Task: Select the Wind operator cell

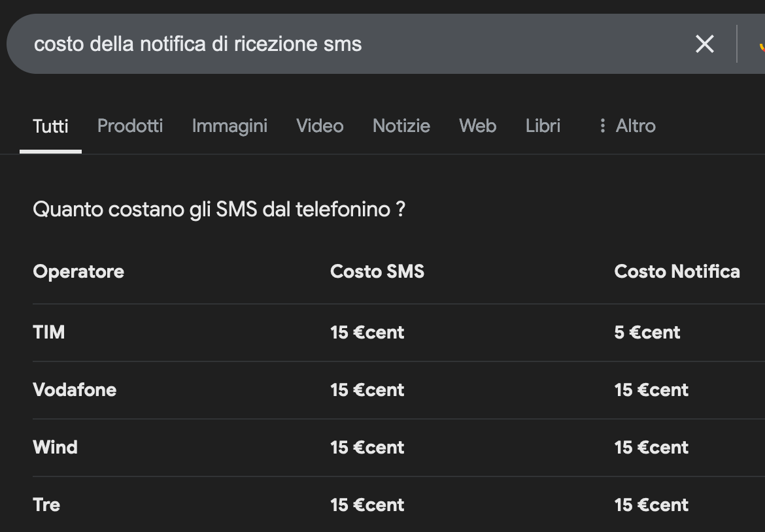Action: point(56,447)
